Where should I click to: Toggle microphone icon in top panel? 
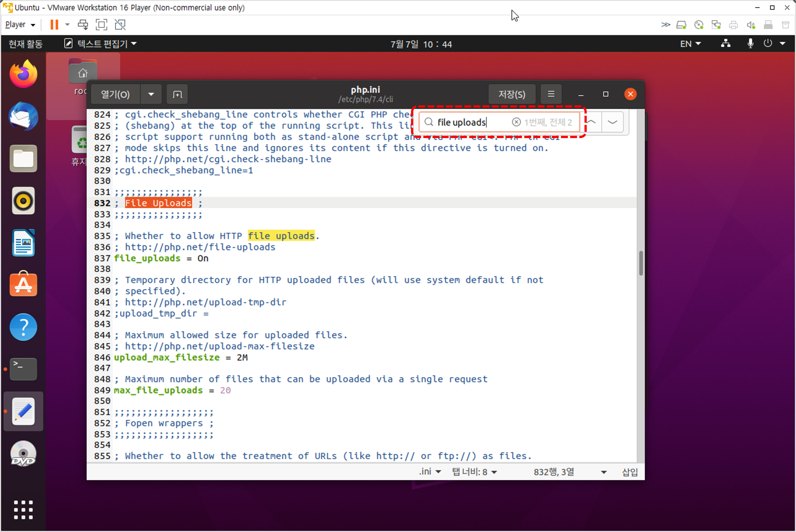click(x=750, y=44)
